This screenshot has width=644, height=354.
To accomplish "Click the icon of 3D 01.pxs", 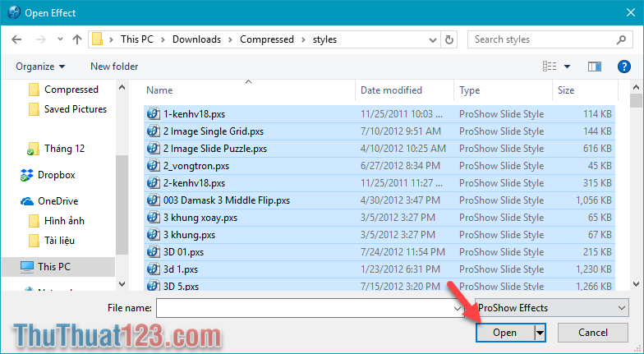I will 153,251.
